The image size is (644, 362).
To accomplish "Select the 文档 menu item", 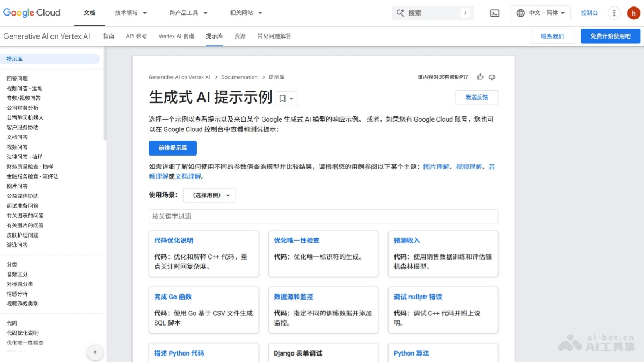I will 89,12.
